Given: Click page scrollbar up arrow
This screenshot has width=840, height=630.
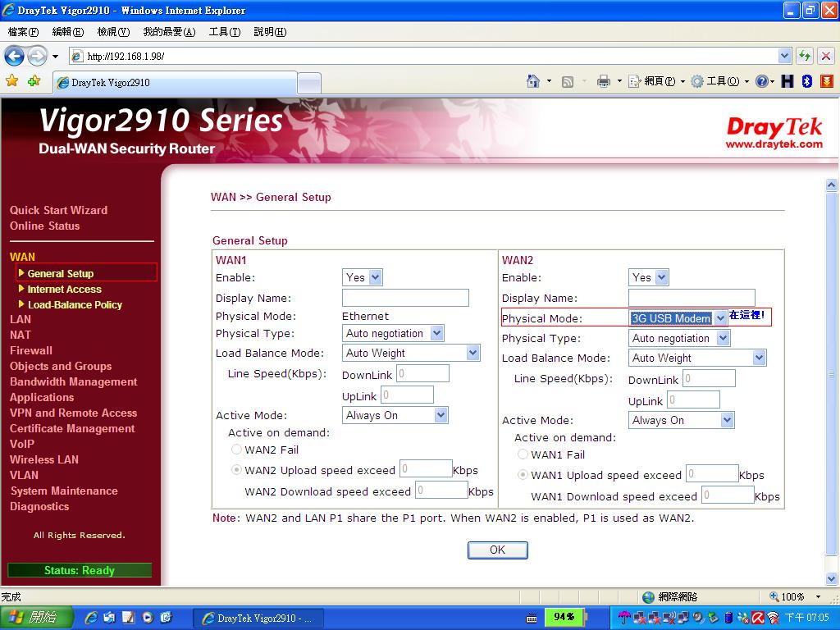Looking at the screenshot, I should pos(832,185).
